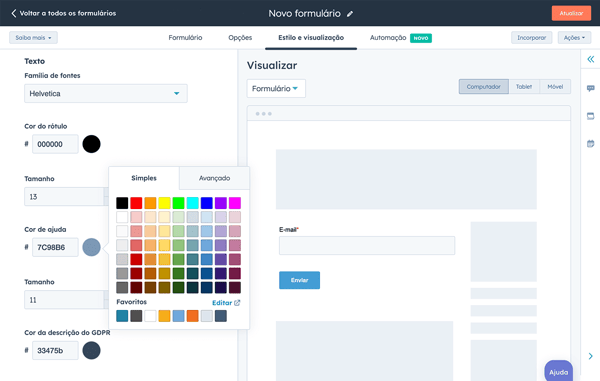Choose the amber yellow favorite swatch
The image size is (600, 381).
(x=165, y=316)
